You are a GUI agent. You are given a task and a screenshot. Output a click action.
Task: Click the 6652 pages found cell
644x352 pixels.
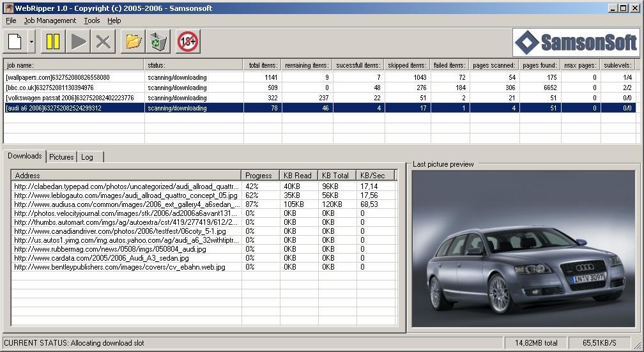click(x=550, y=88)
